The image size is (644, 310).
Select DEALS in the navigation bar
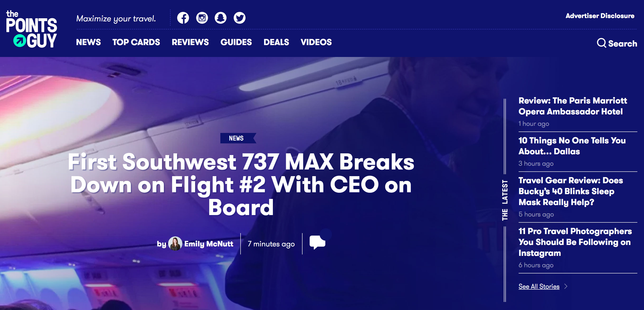click(x=276, y=42)
